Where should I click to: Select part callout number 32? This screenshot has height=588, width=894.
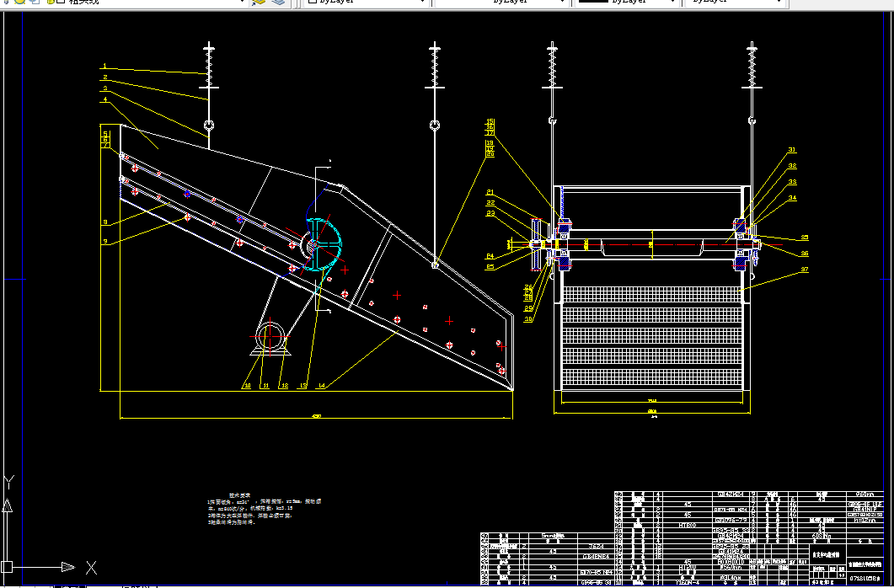point(793,166)
